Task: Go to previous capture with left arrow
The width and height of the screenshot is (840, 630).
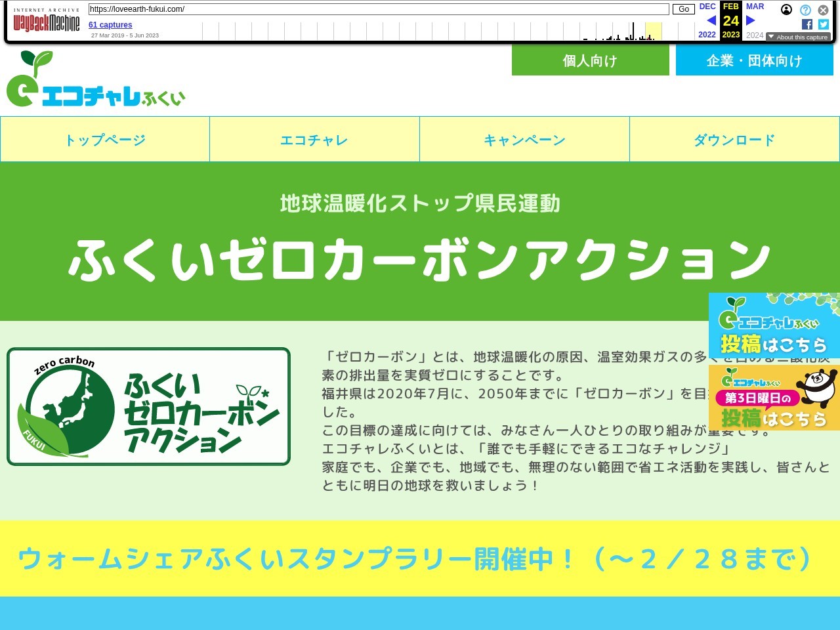Action: 711,20
